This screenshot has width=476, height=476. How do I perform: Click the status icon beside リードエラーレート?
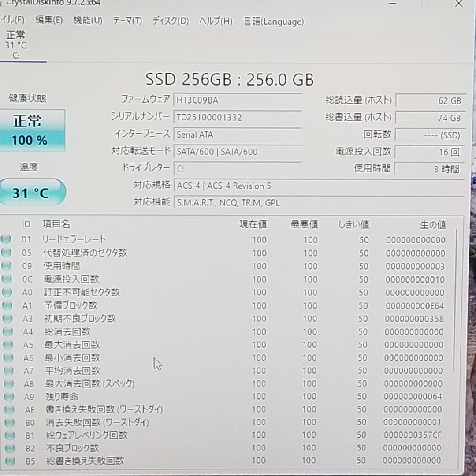pyautogui.click(x=7, y=240)
